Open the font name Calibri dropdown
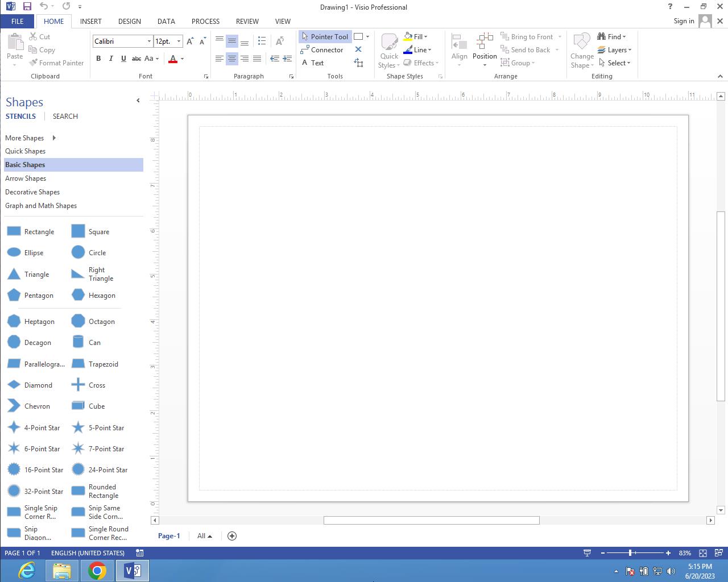 pyautogui.click(x=149, y=41)
